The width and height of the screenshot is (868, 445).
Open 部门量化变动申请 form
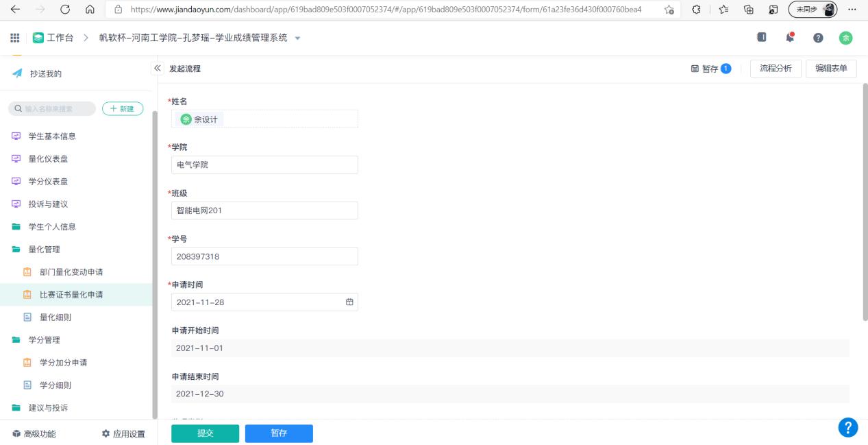click(x=71, y=272)
